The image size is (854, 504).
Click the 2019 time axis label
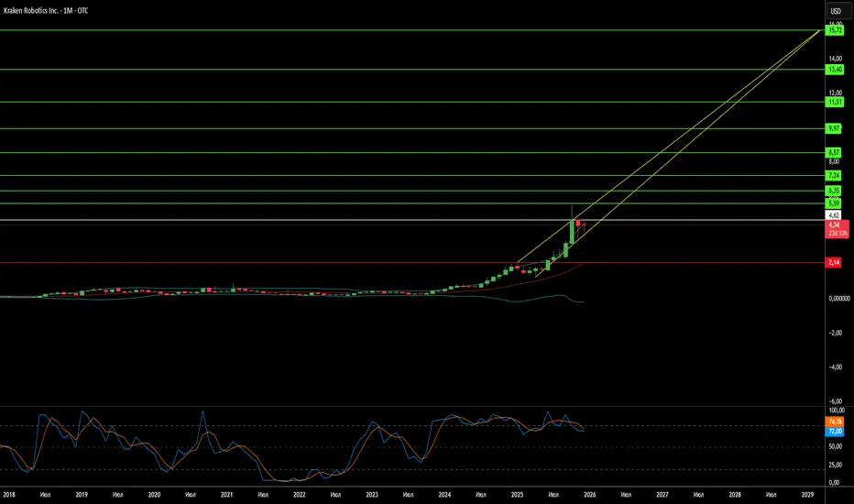(x=82, y=495)
